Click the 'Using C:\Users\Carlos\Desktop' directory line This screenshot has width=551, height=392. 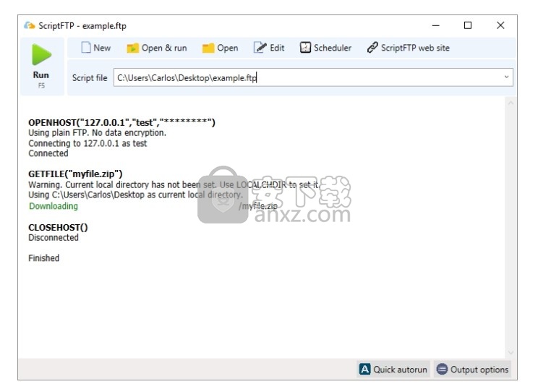click(x=135, y=195)
